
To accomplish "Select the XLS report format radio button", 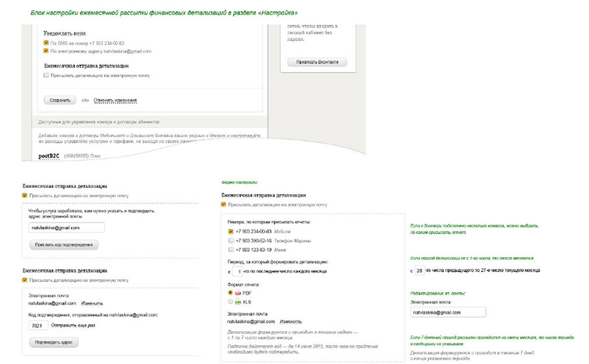I will [x=231, y=302].
